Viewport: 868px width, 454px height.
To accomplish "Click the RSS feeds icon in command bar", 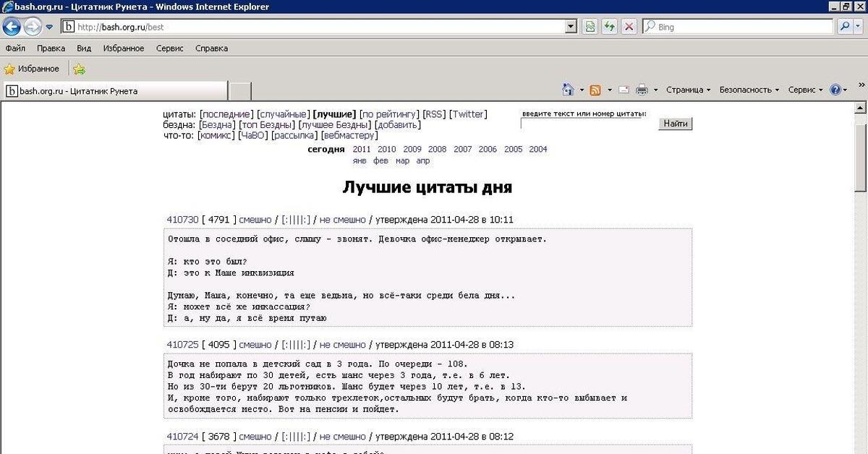I will coord(595,90).
